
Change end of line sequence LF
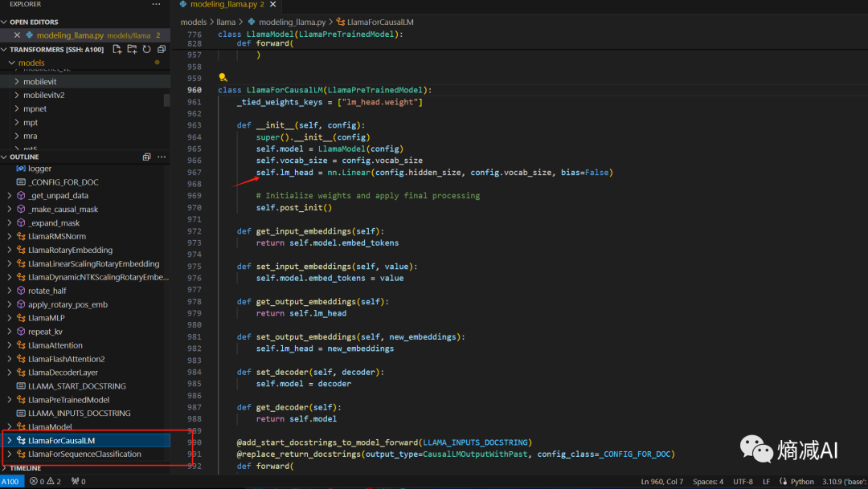point(766,481)
